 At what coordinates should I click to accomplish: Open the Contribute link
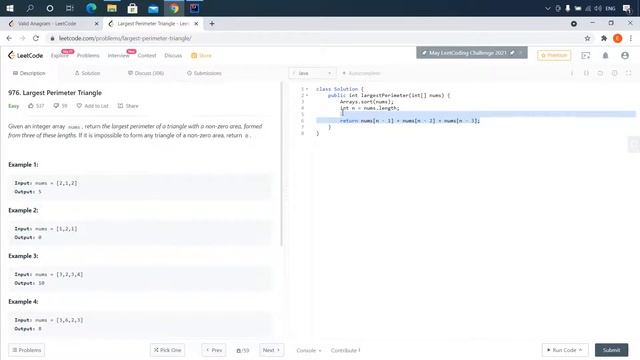pos(345,350)
